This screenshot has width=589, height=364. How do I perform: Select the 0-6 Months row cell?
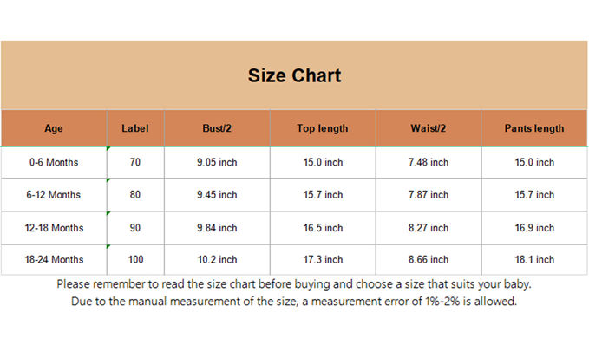click(x=54, y=162)
